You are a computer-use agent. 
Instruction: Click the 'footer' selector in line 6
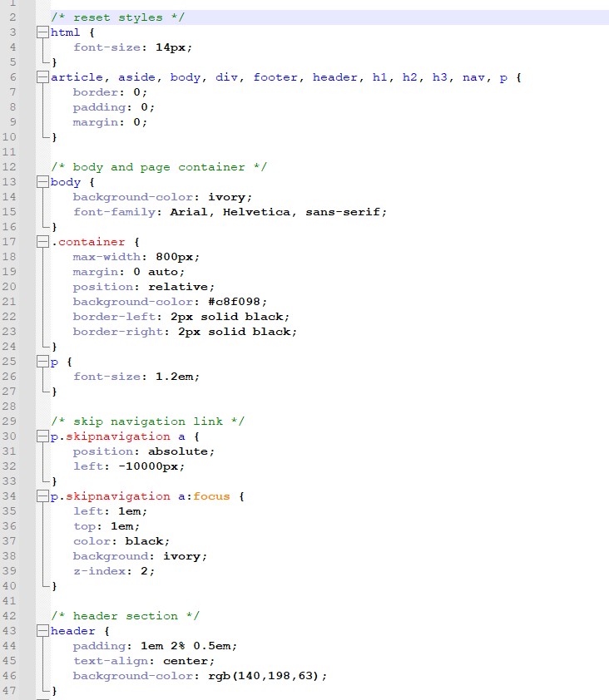[275, 77]
